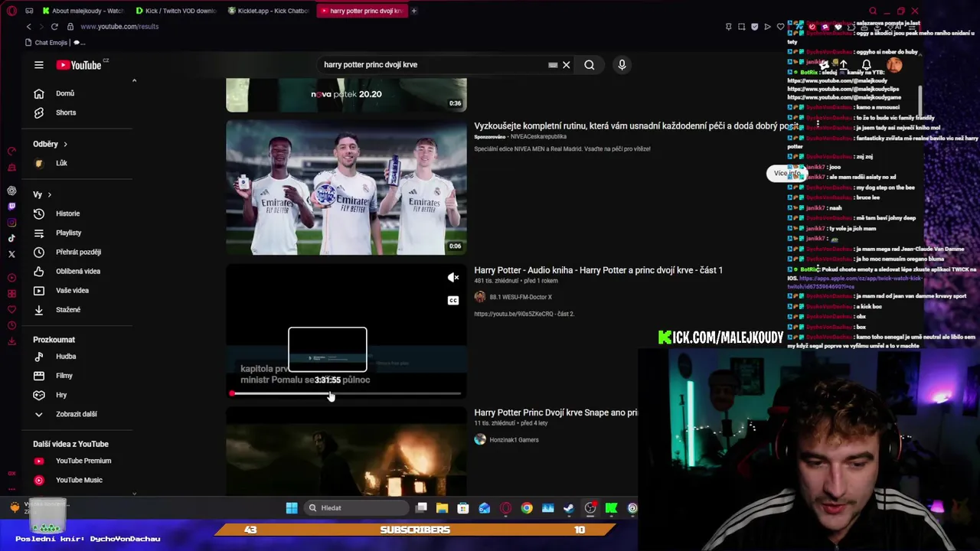Open a new browser tab with plus

point(414,11)
